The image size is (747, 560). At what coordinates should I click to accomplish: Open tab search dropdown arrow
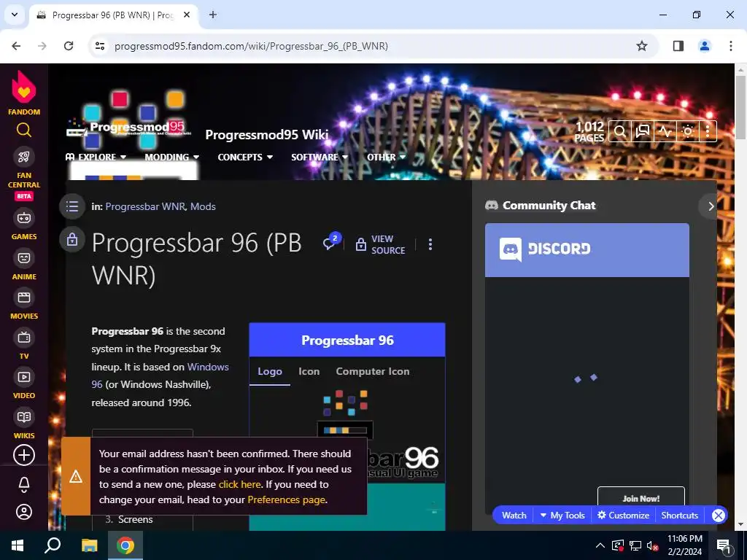15,15
